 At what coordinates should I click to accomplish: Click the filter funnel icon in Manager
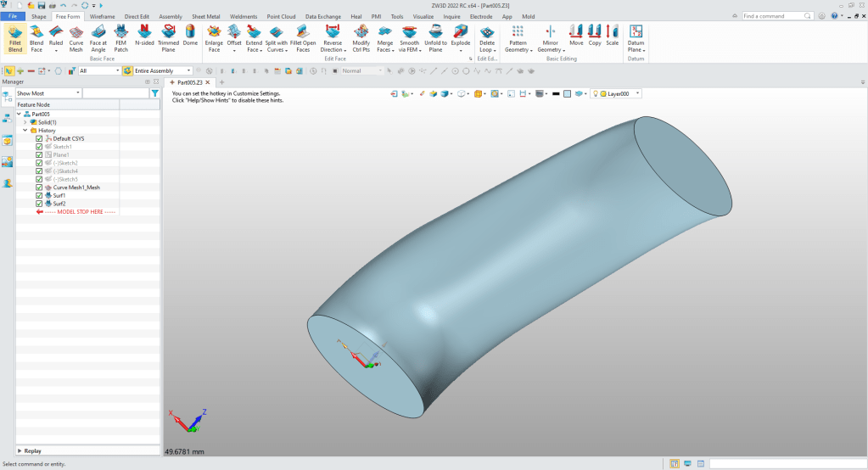(x=154, y=93)
